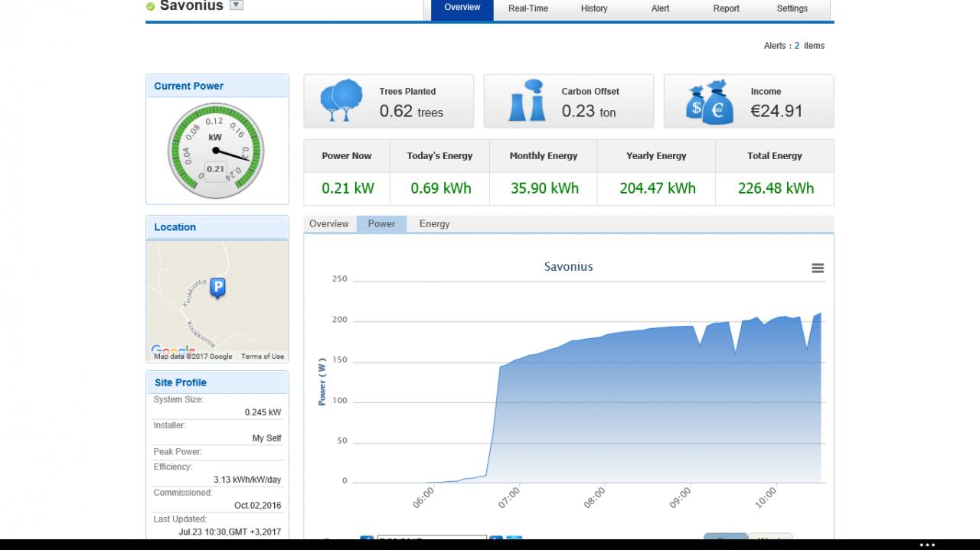This screenshot has width=980, height=550.
Task: Click the Trees Planted tree icon
Action: pos(341,100)
